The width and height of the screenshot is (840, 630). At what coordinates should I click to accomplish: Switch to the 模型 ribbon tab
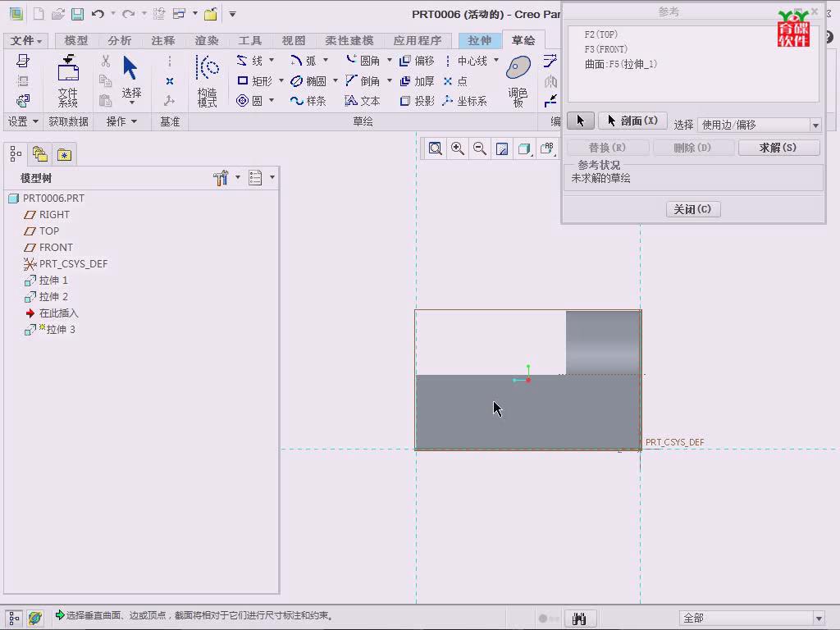[x=75, y=40]
